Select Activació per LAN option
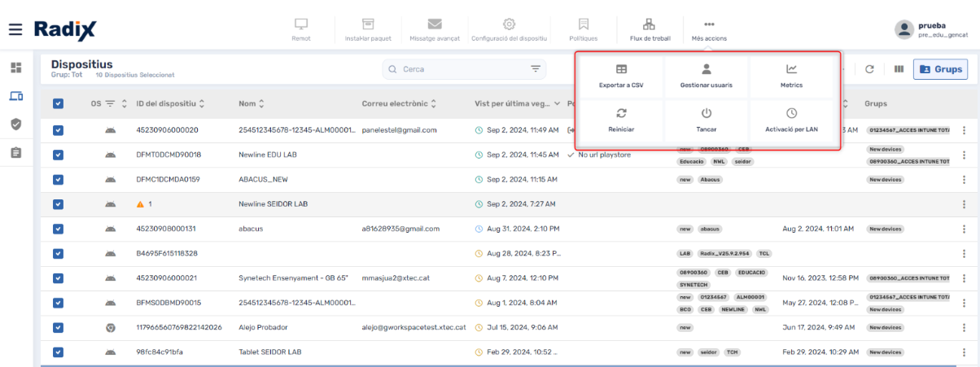Image resolution: width=980 pixels, height=367 pixels. [x=791, y=120]
